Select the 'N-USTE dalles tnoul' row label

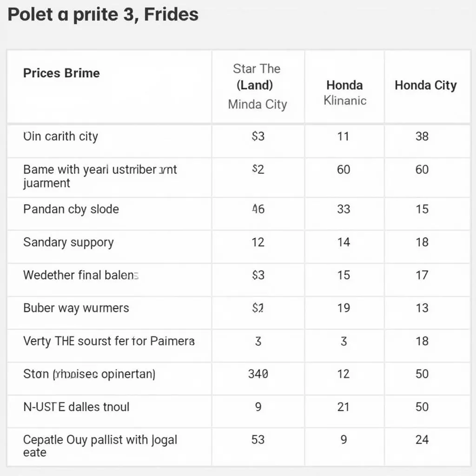[x=76, y=407]
